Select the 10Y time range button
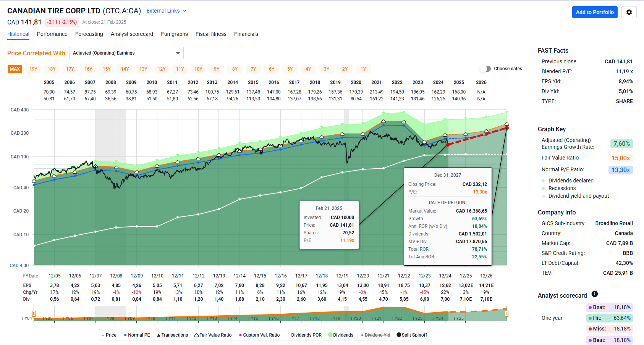This screenshot has height=345, width=644. (x=198, y=69)
